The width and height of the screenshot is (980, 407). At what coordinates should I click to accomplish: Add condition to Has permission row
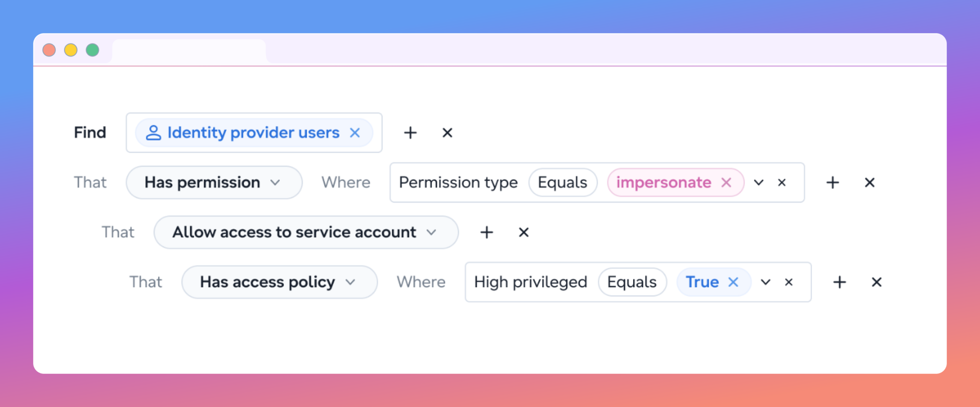[833, 182]
